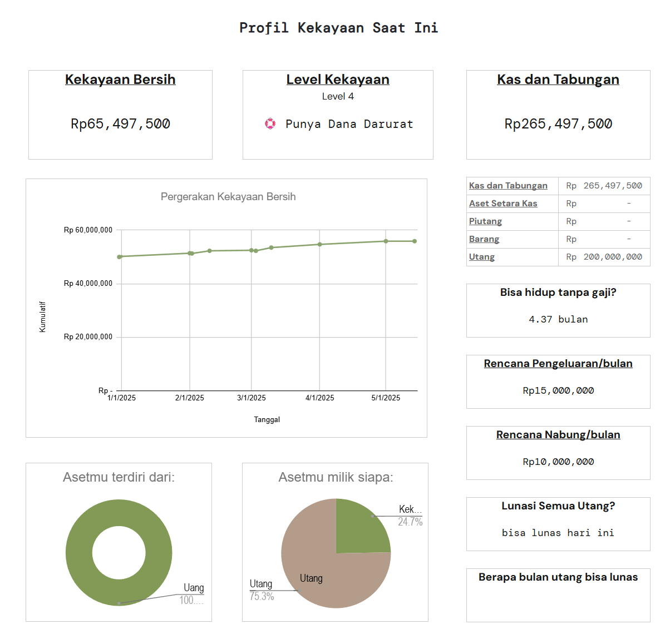Click the green donut ring of the asset chart

click(x=78, y=553)
